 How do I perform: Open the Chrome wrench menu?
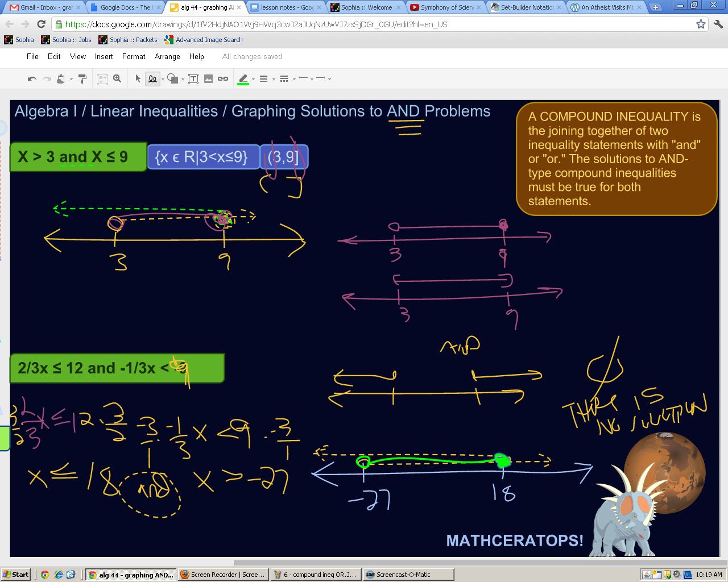pos(718,24)
